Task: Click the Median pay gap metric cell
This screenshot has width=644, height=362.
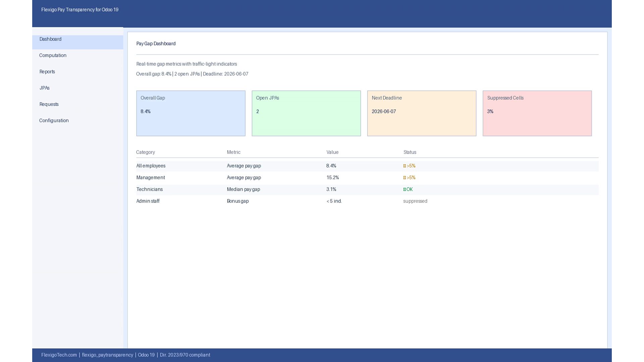Action: 244,189
